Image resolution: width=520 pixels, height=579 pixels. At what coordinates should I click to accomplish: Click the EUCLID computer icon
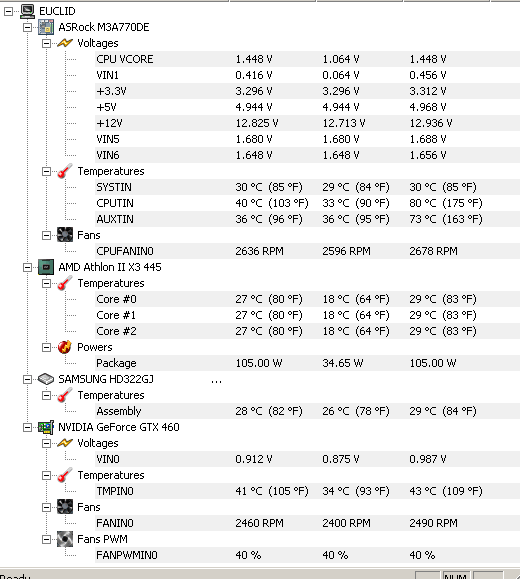27,11
